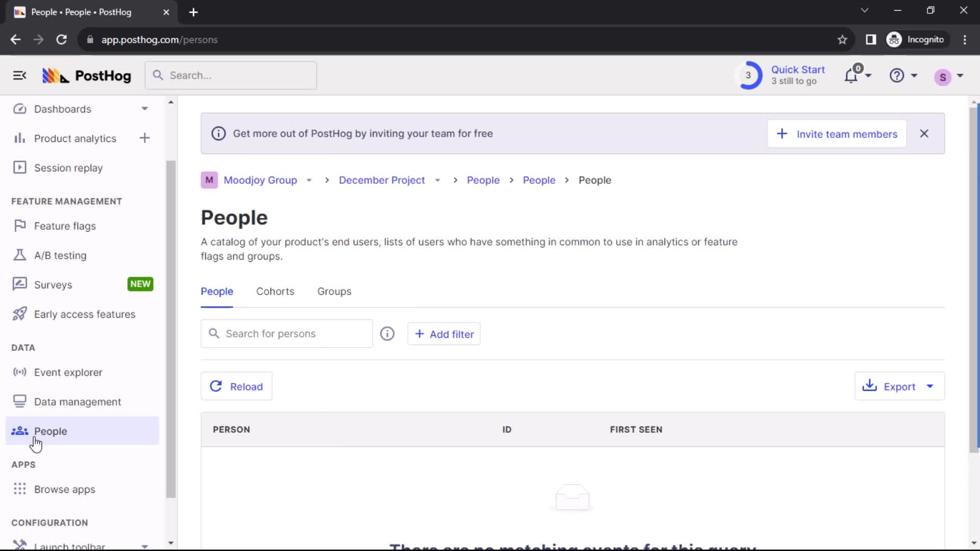Click the Dashboards icon
This screenshot has height=551, width=980.
(x=18, y=109)
